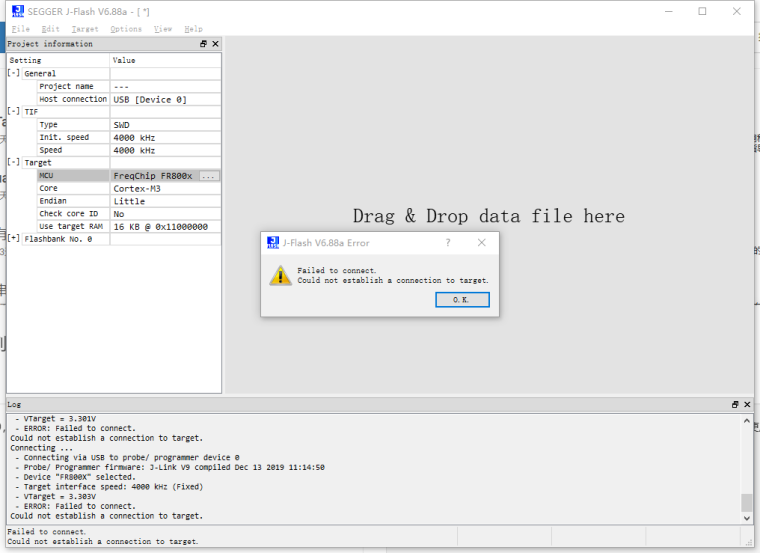
Task: Click the Log scrollbar up arrow
Action: click(x=746, y=421)
